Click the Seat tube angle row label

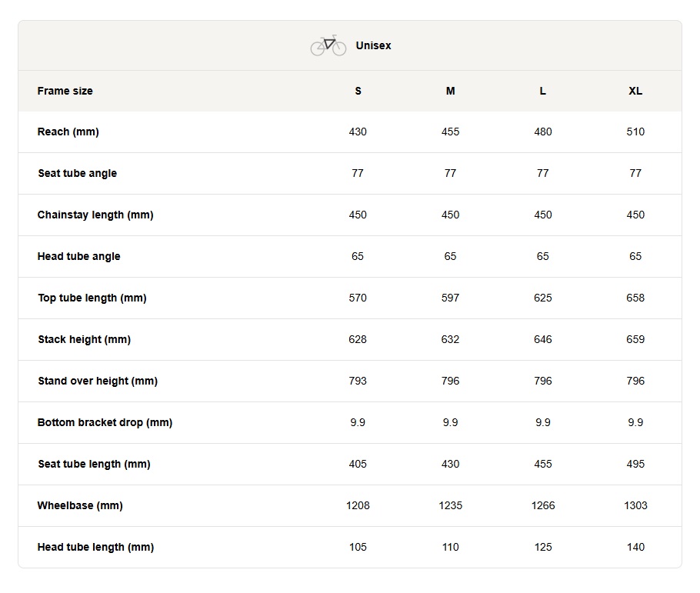point(77,173)
